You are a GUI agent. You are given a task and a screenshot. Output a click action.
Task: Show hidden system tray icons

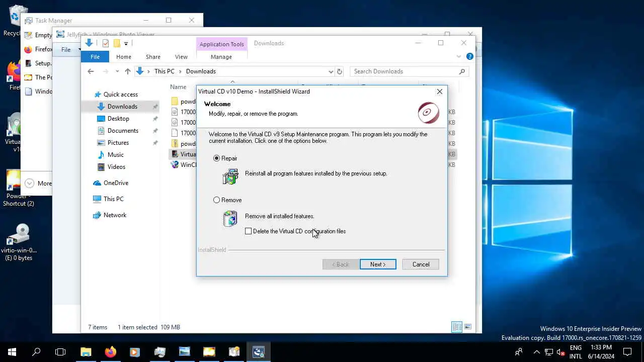coord(537,352)
